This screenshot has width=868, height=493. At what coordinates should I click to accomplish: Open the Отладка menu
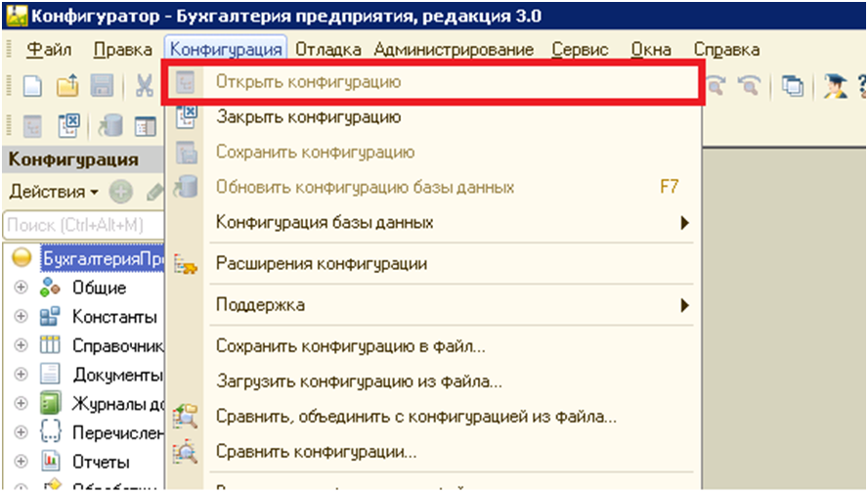(327, 49)
